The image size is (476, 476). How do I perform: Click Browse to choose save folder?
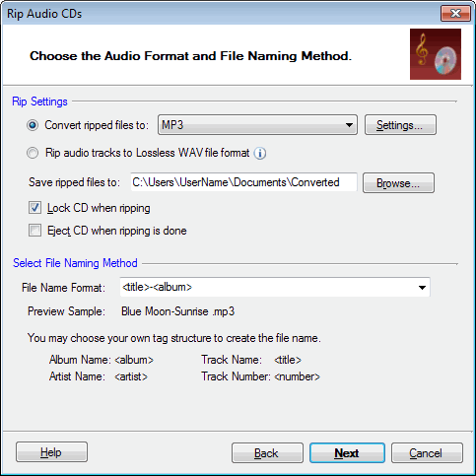[x=398, y=182]
